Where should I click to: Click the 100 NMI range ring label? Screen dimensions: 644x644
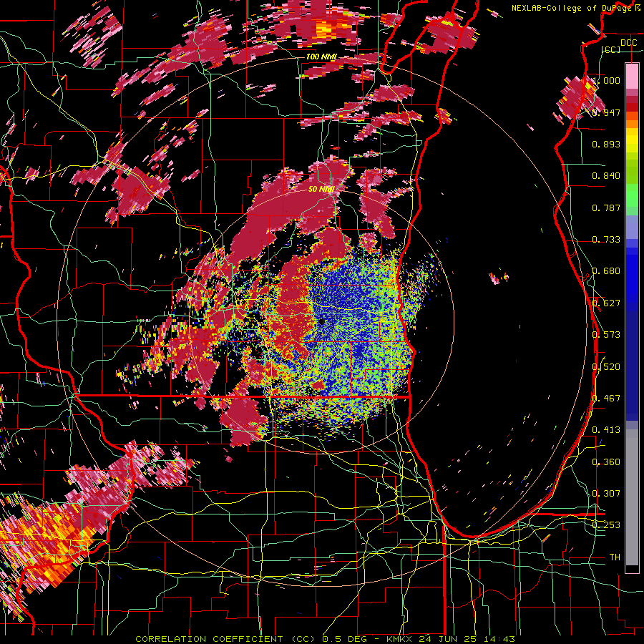(x=321, y=57)
